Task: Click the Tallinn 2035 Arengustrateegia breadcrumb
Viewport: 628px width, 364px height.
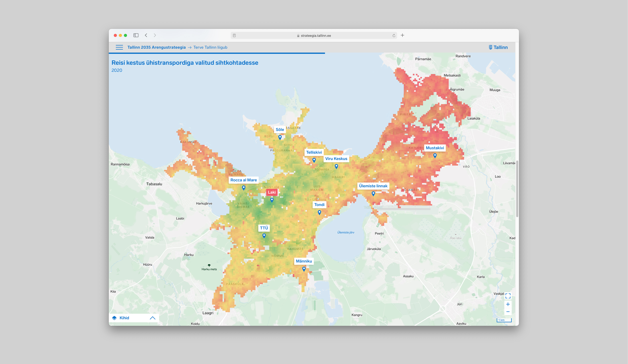Action: (156, 48)
